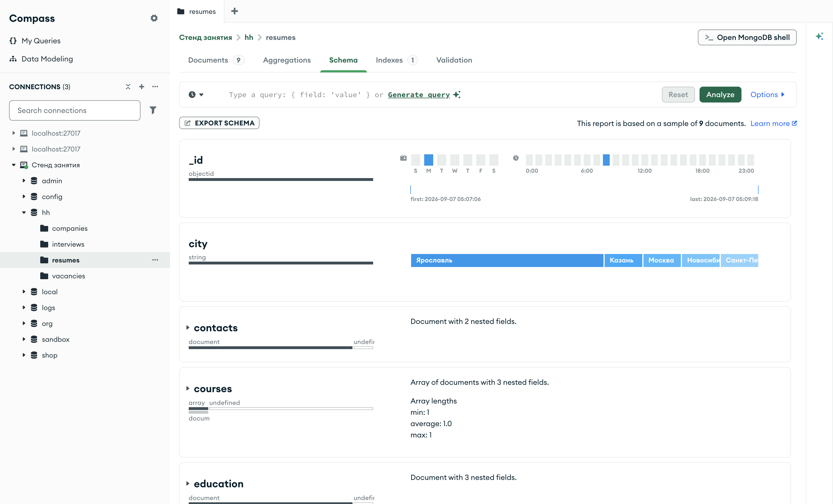
Task: Expand the contacts field
Action: 188,328
